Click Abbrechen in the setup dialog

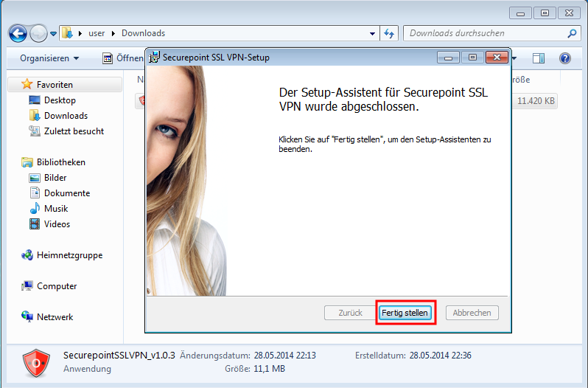(x=472, y=313)
